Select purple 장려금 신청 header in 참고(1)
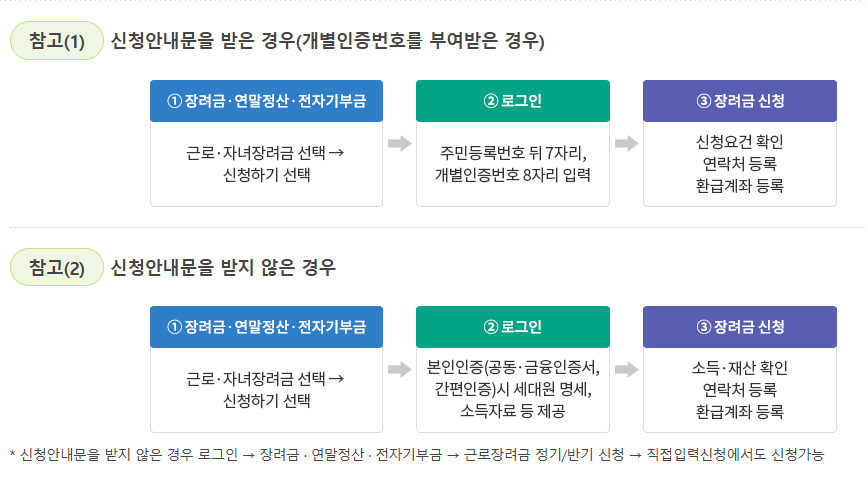Image resolution: width=867 pixels, height=478 pixels. [740, 101]
